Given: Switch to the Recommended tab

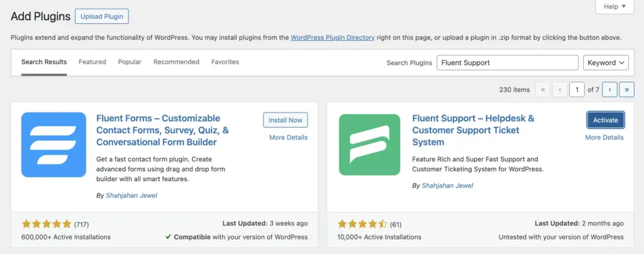Looking at the screenshot, I should 176,62.
